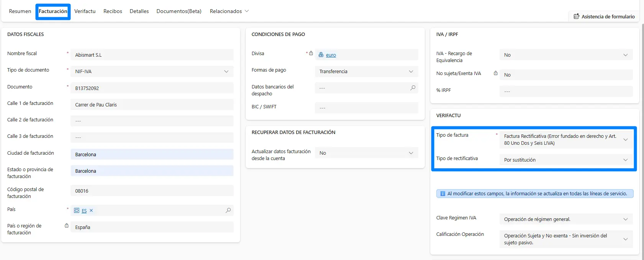Open the Tipo de rectificativa dropdown

(625, 160)
